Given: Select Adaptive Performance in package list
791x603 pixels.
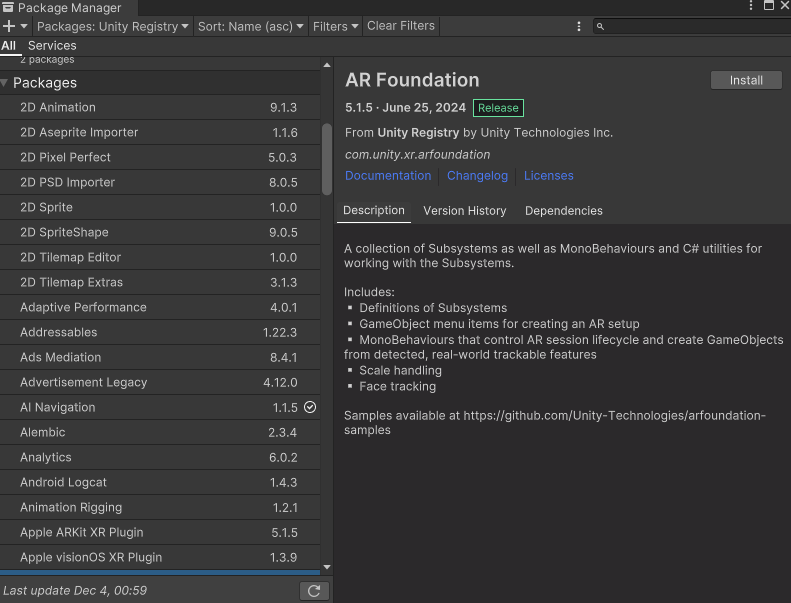Looking at the screenshot, I should click(x=83, y=307).
